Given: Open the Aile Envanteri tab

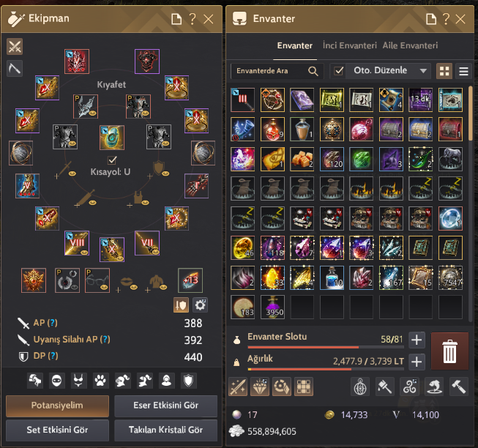Looking at the screenshot, I should pyautogui.click(x=410, y=45).
